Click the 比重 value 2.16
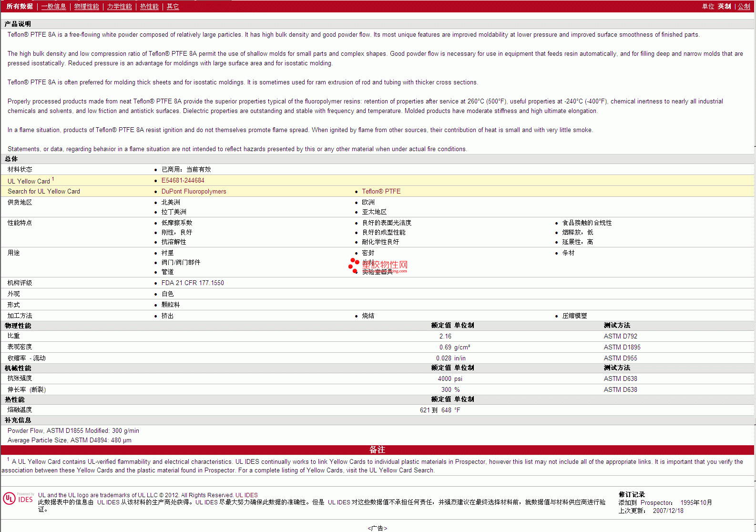This screenshot has width=756, height=532. click(445, 337)
